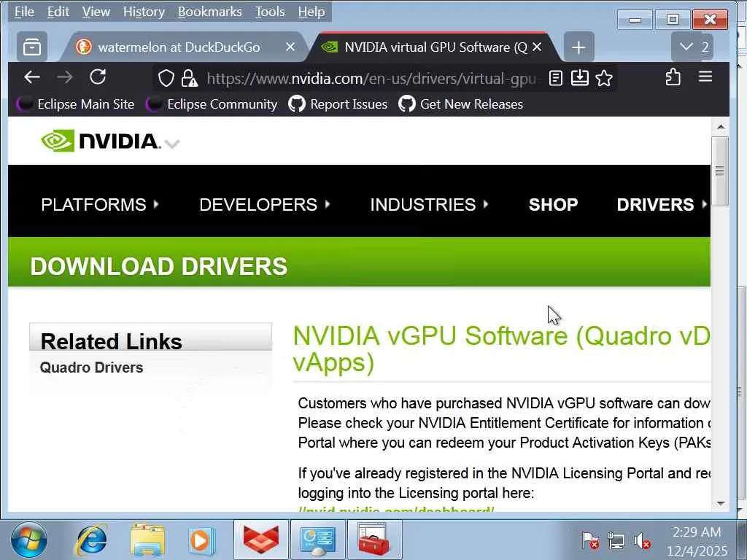The image size is (747, 560).
Task: Go back to the previous page
Action: coord(32,77)
